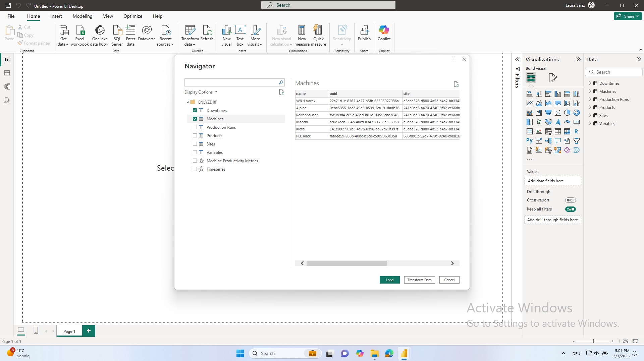This screenshot has height=361, width=644.
Task: Click the Excel workbook icon
Action: click(80, 31)
